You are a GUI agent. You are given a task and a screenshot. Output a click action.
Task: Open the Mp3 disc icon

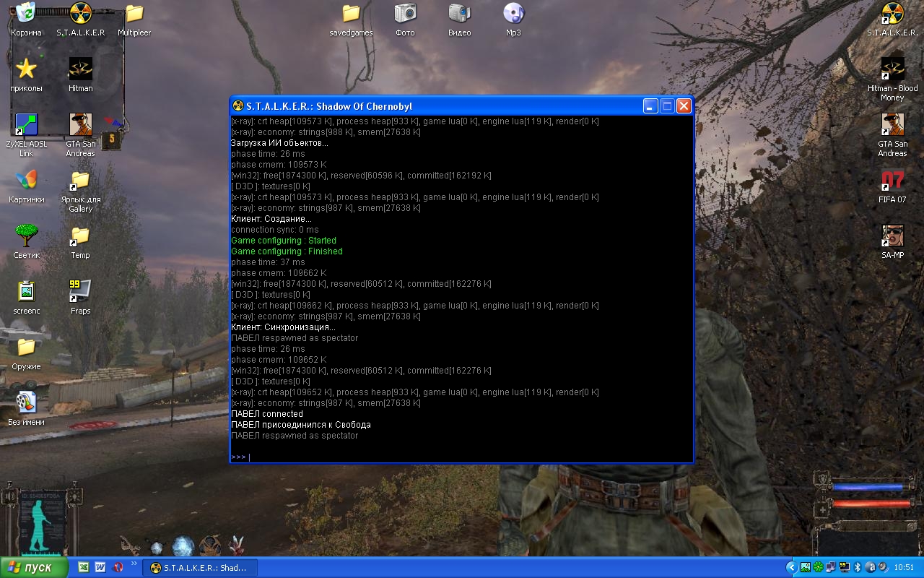(513, 20)
